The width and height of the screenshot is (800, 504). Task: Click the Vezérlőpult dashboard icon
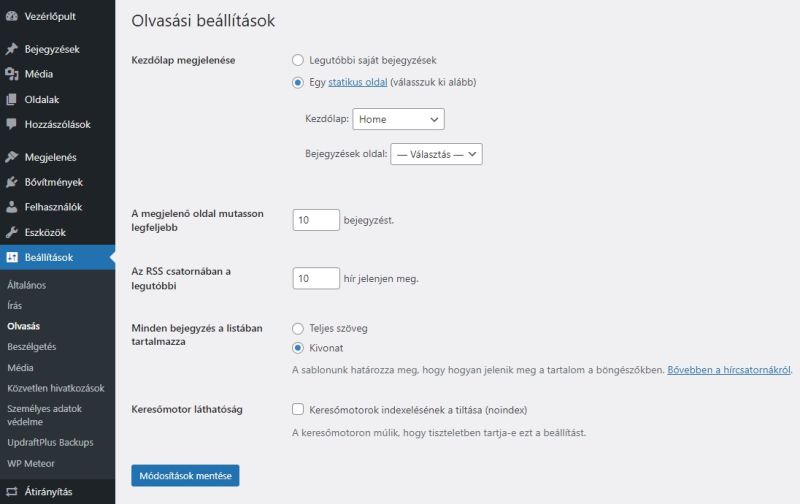point(12,17)
